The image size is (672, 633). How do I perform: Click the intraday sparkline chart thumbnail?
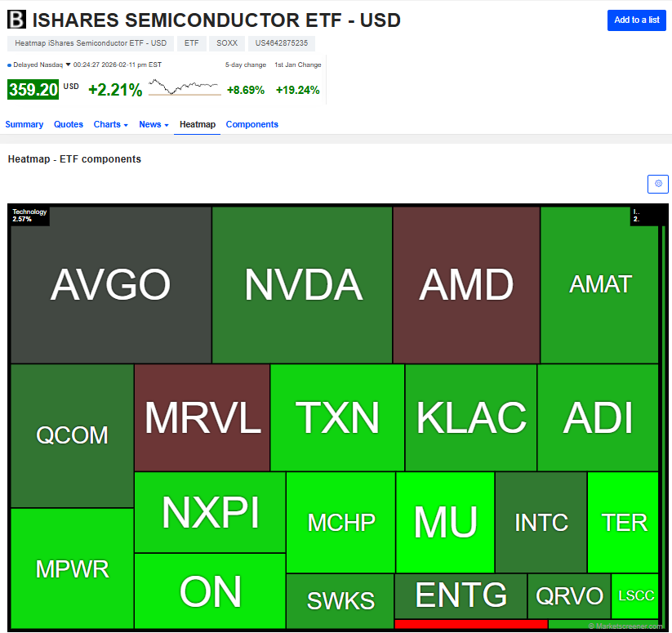tap(184, 87)
